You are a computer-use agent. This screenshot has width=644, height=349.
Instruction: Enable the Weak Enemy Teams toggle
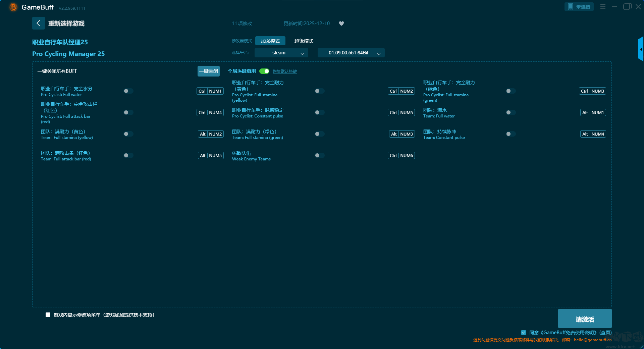[319, 155]
